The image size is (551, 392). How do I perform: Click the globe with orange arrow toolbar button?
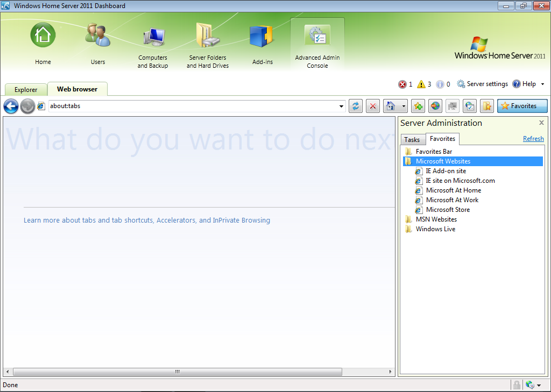tap(435, 106)
